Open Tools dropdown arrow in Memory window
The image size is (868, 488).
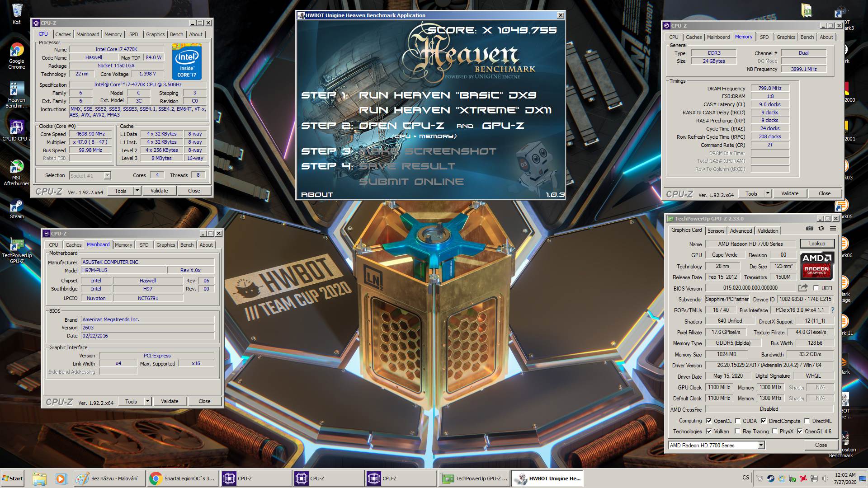(x=768, y=193)
